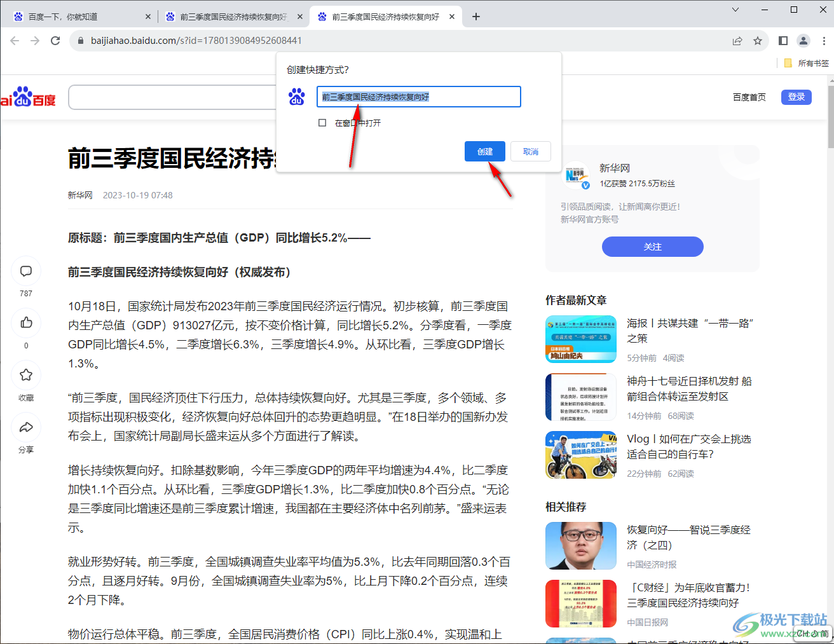Click the comment count 787
The height and width of the screenshot is (644, 834).
pos(26,293)
